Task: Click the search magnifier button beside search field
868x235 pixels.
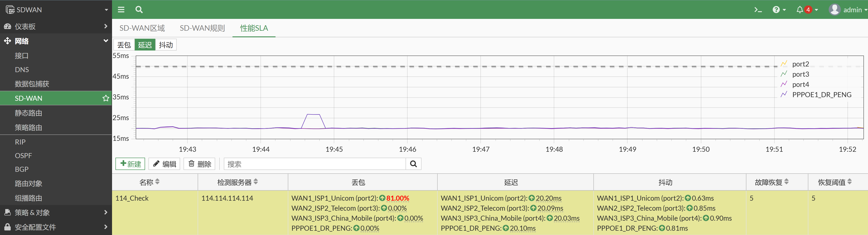Action: pyautogui.click(x=414, y=164)
